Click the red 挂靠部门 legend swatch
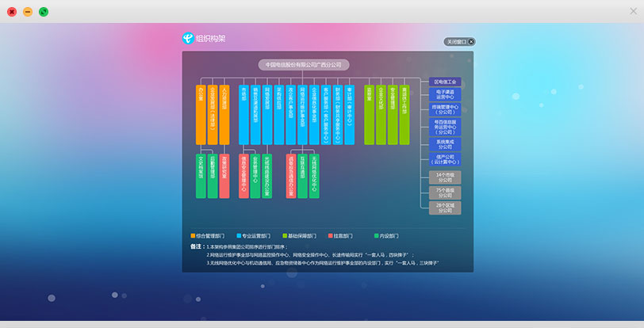Viewport: 644px width, 328px height. (331, 235)
